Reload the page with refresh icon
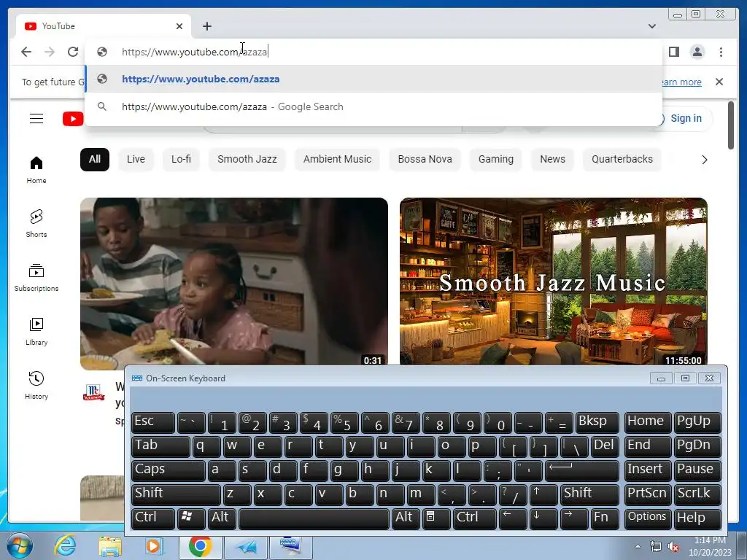The height and width of the screenshot is (560, 747). [73, 52]
